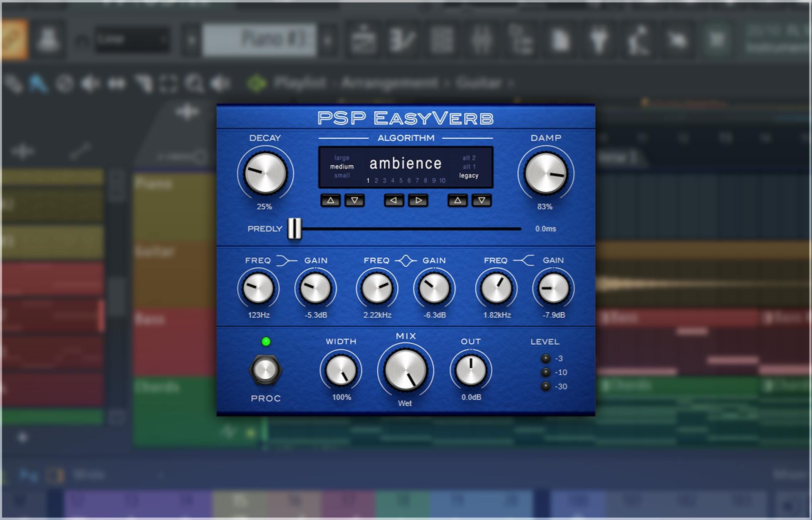Open the 'Piano #1' pattern selector behind plugin

259,40
